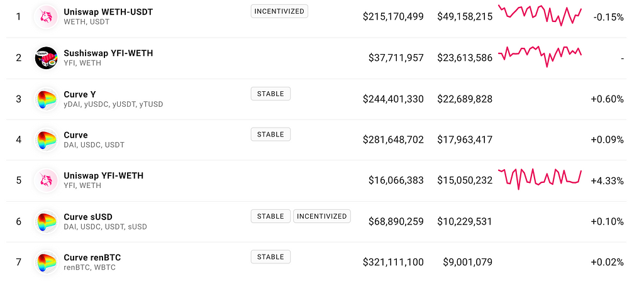Open the Curve sUSD pool link

88,217
